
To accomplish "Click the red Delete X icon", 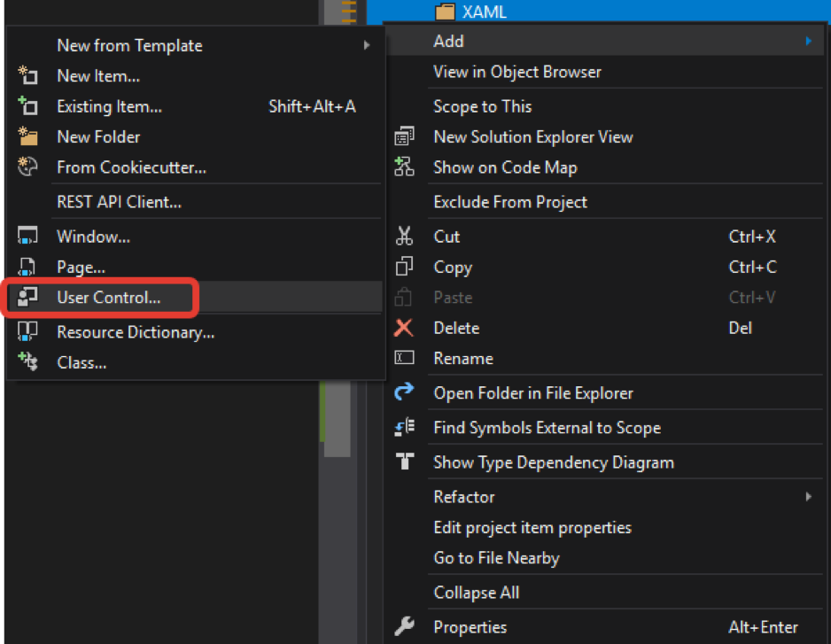I will [x=404, y=328].
